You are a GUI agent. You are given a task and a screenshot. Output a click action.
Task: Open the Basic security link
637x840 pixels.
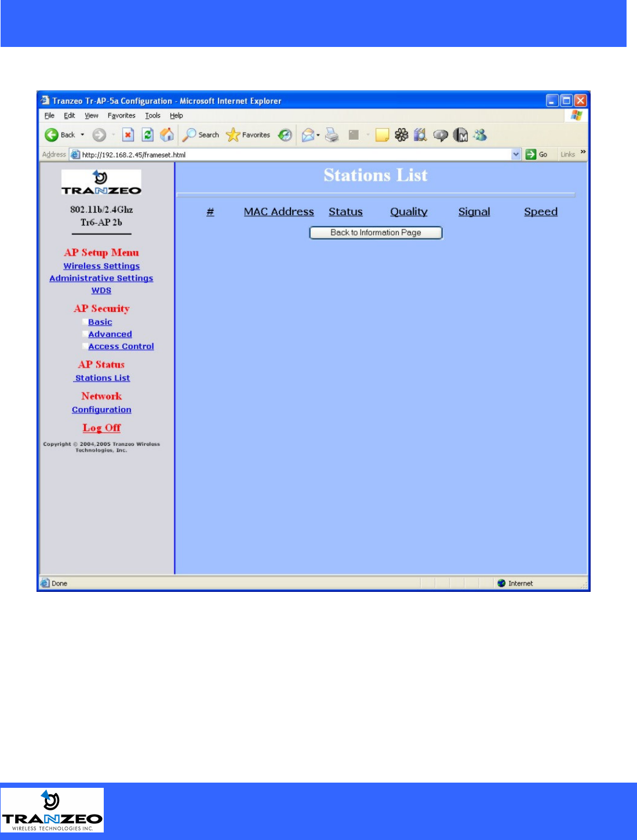click(x=100, y=322)
